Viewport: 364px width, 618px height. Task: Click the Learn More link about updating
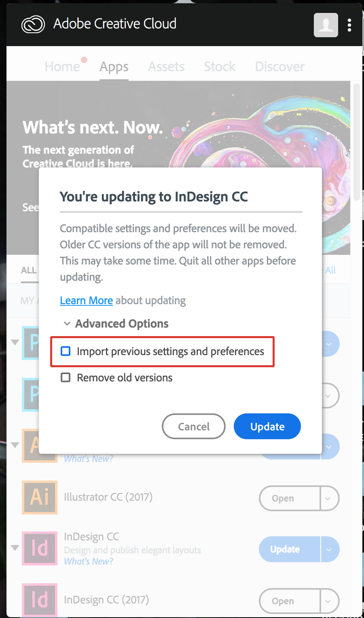(86, 301)
